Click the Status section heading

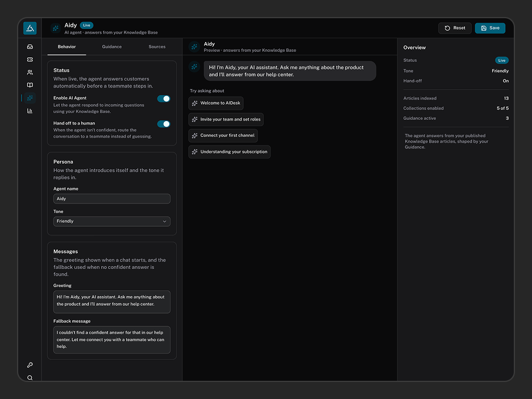coord(61,70)
